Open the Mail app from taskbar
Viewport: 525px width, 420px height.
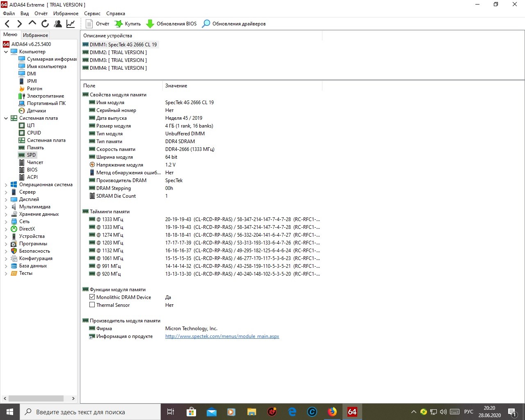212,412
